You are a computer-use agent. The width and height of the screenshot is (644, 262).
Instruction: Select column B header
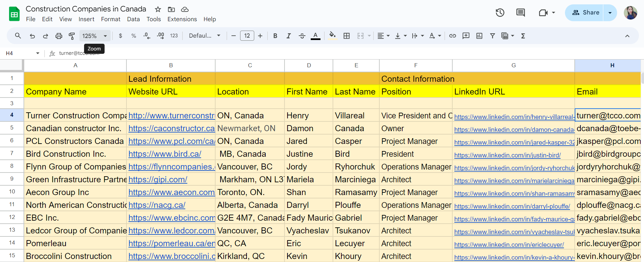[171, 65]
